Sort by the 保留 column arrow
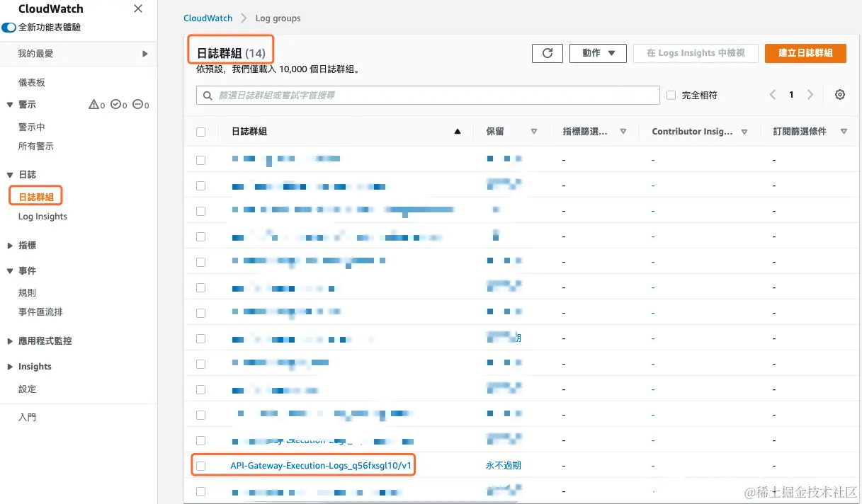 tap(534, 132)
